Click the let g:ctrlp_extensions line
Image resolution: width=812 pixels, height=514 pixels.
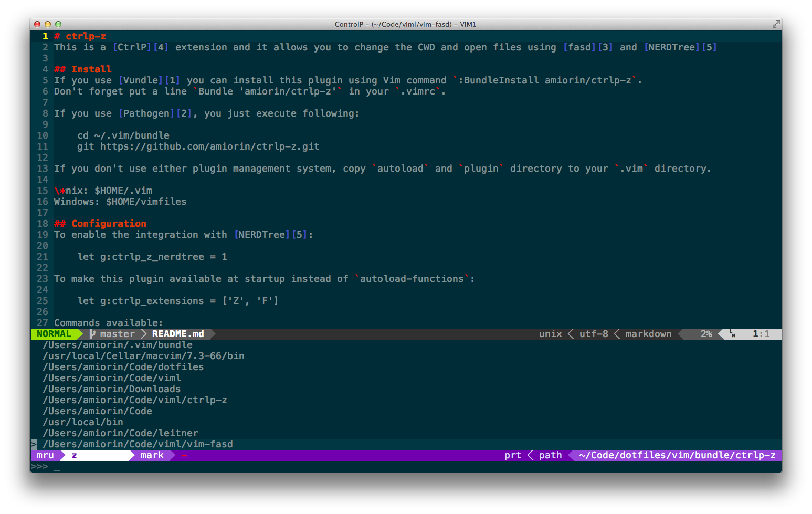coord(178,301)
